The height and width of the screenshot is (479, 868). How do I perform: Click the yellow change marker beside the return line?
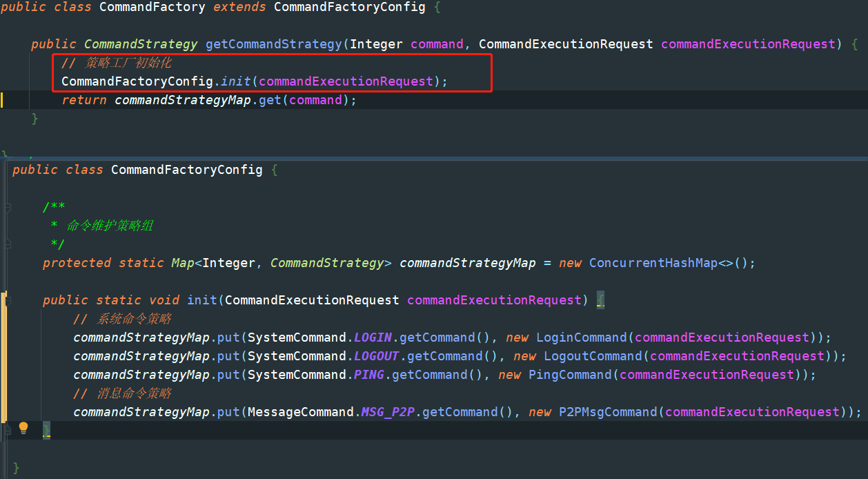2,100
